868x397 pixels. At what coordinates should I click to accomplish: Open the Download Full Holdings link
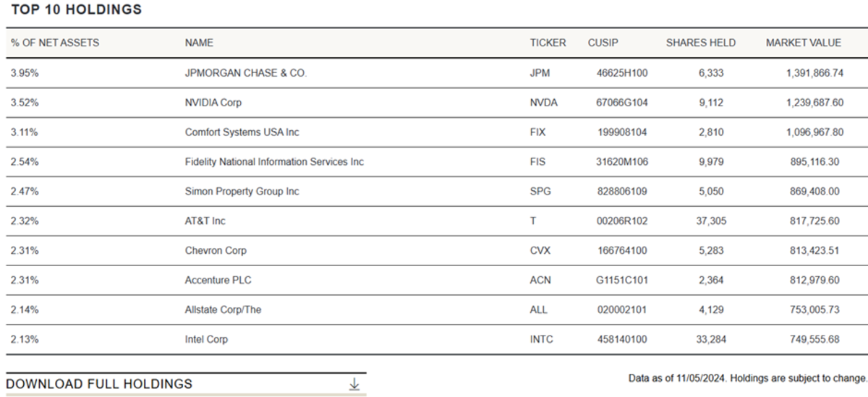click(x=99, y=384)
